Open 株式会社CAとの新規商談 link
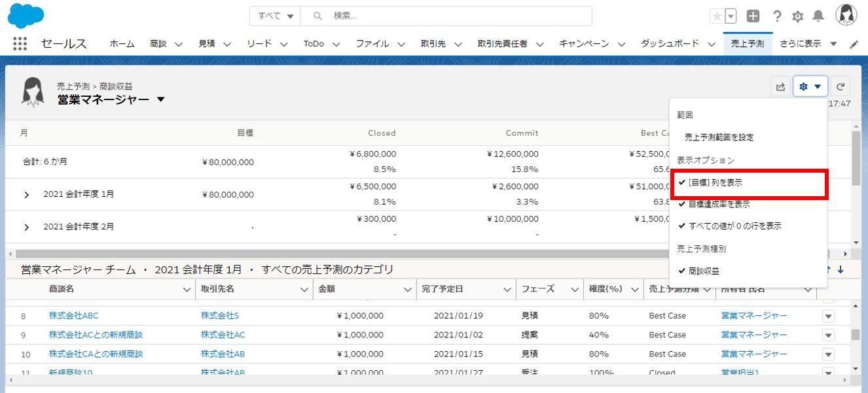 pos(96,354)
